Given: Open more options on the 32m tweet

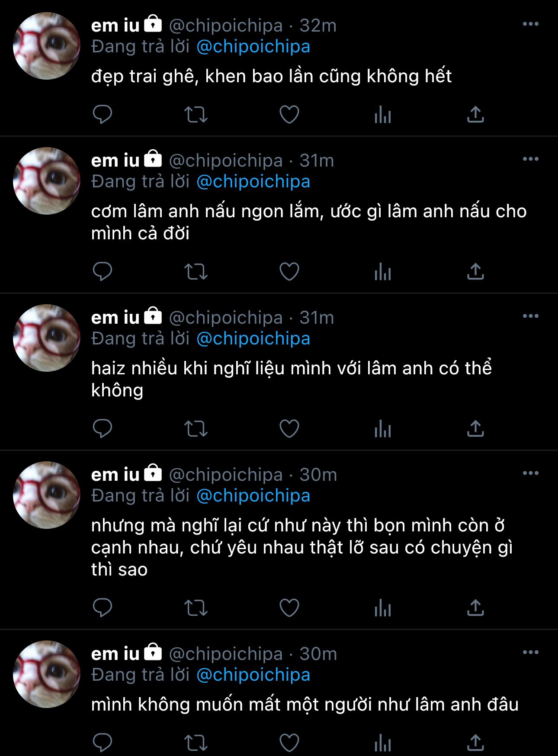Looking at the screenshot, I should 531,24.
